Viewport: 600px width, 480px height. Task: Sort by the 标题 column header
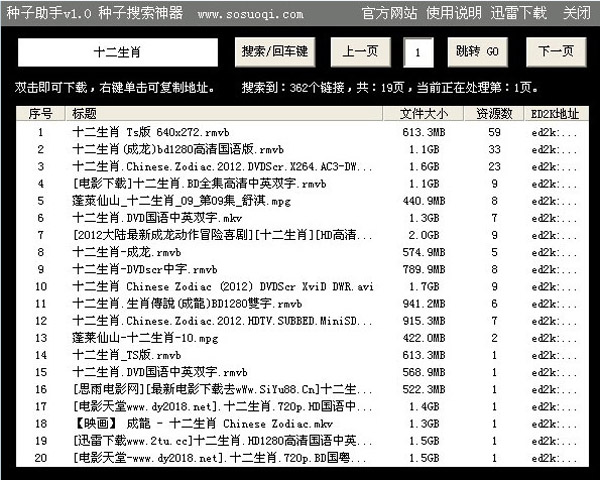click(224, 114)
